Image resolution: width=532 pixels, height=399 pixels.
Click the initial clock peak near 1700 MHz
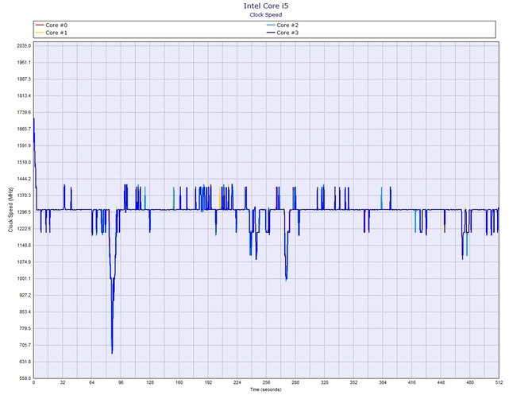click(34, 119)
